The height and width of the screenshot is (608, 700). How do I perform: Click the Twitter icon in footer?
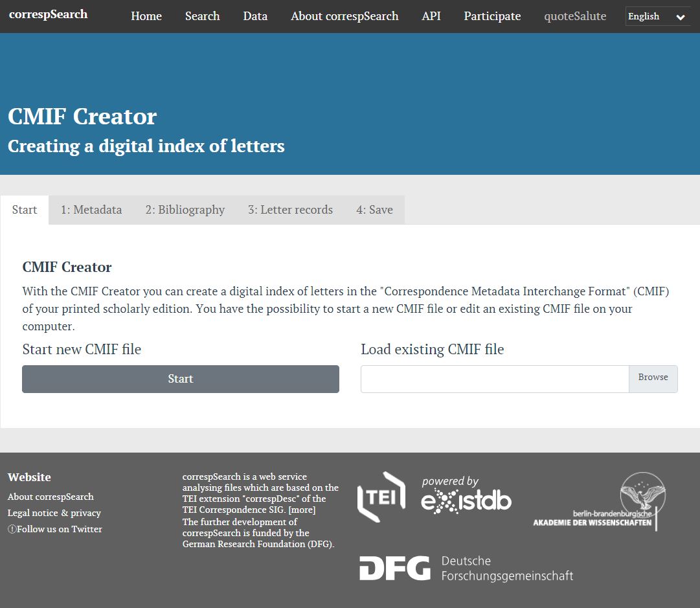click(12, 529)
